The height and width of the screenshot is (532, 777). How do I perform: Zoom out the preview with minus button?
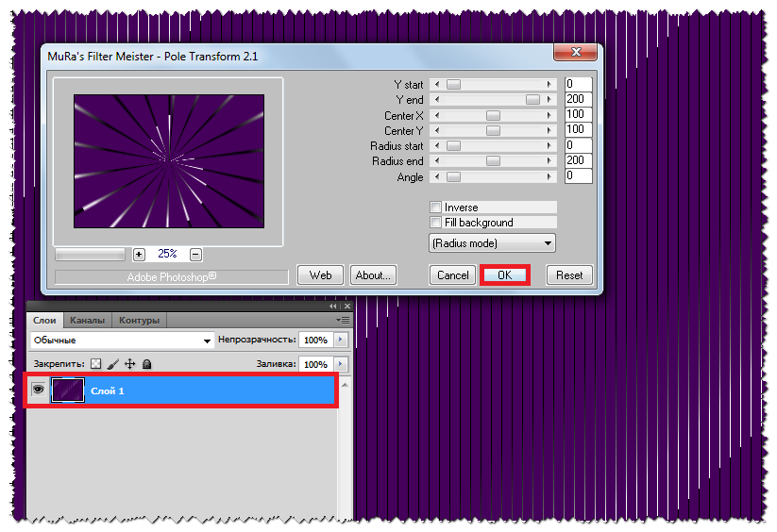[x=195, y=255]
